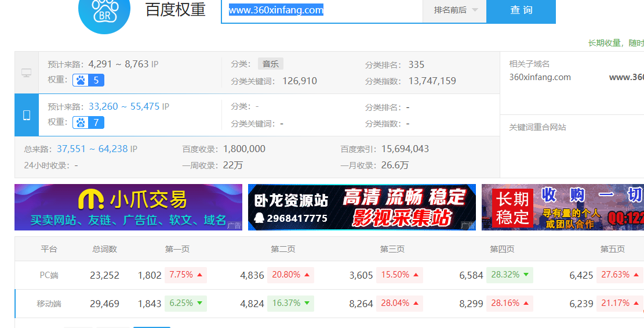This screenshot has height=328, width=644.
Task: Click the 第四页 column header
Action: point(502,249)
